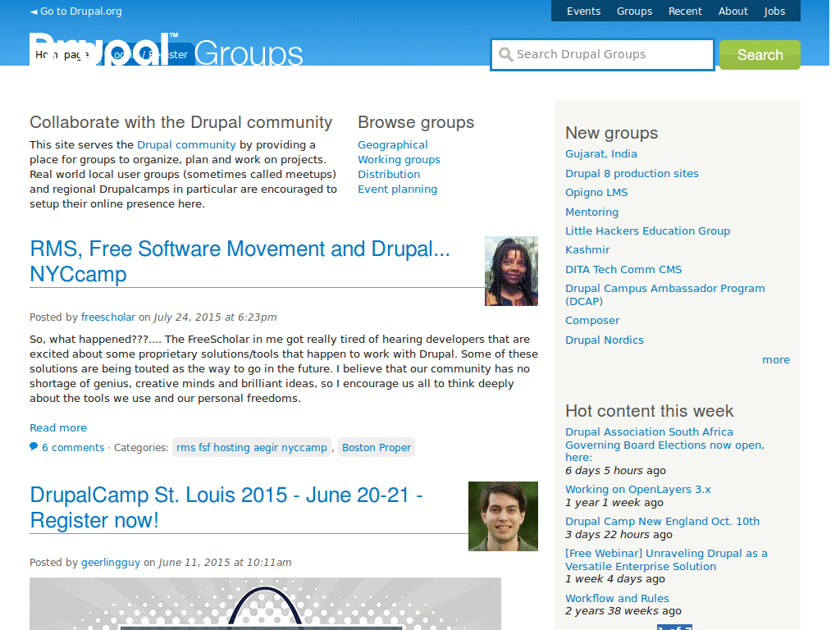Viewport: 840px width, 630px height.
Task: Open the 6 comments link
Action: point(73,447)
